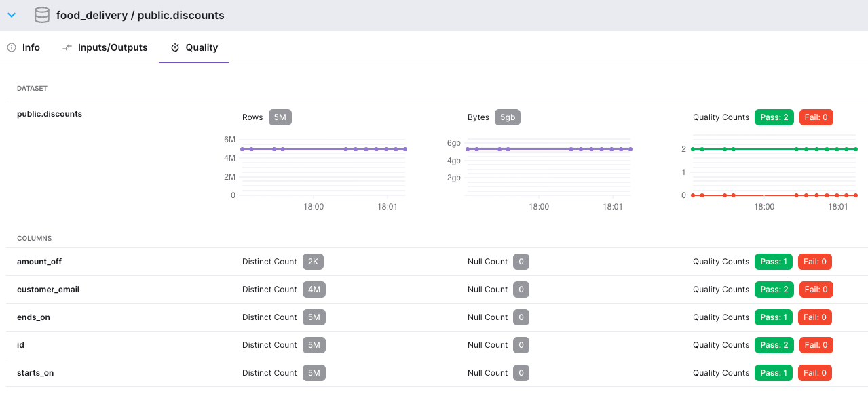The width and height of the screenshot is (868, 398).
Task: Click the Pass: 2 badge for the id column
Action: click(773, 344)
